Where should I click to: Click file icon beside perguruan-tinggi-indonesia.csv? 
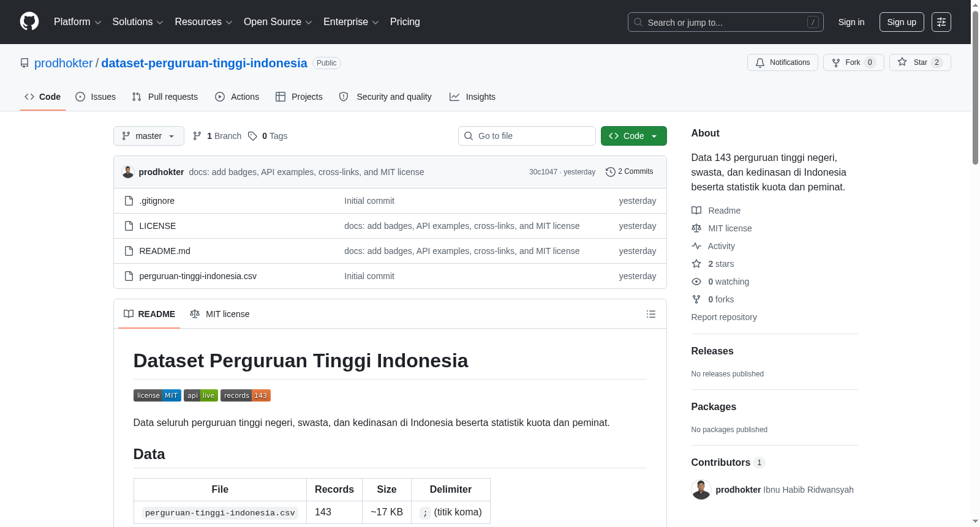pyautogui.click(x=129, y=276)
